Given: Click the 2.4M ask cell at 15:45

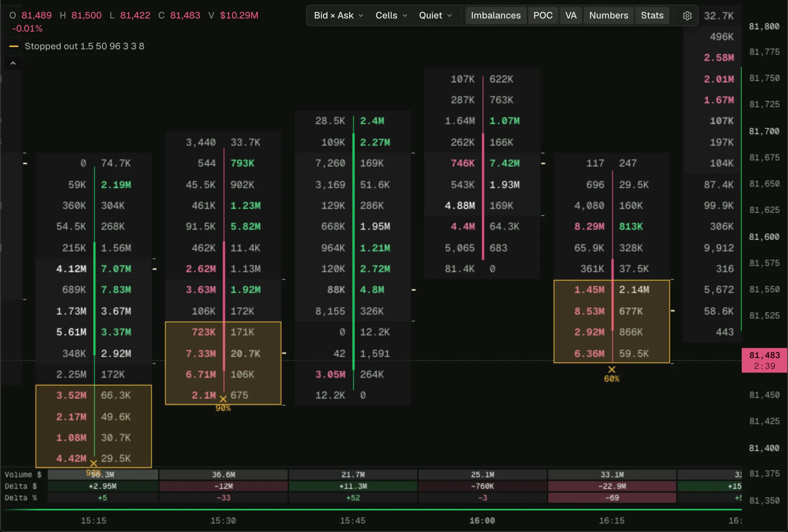Looking at the screenshot, I should pyautogui.click(x=372, y=121).
